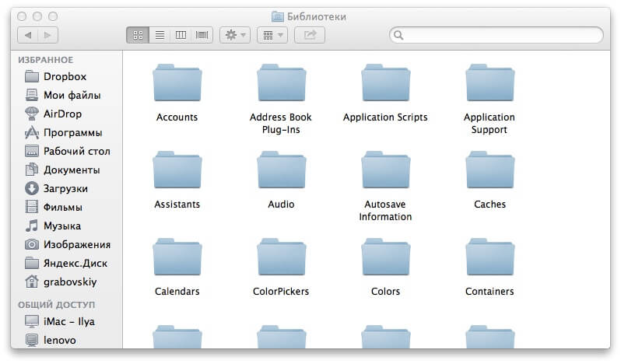Open the gear action menu
This screenshot has width=621, height=364.
click(x=235, y=35)
